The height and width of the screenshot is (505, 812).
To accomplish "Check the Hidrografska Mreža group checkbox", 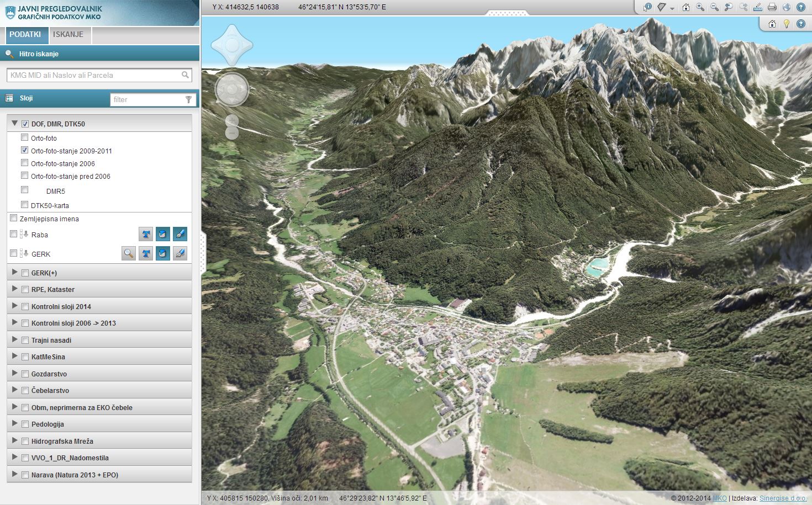I will tap(25, 441).
